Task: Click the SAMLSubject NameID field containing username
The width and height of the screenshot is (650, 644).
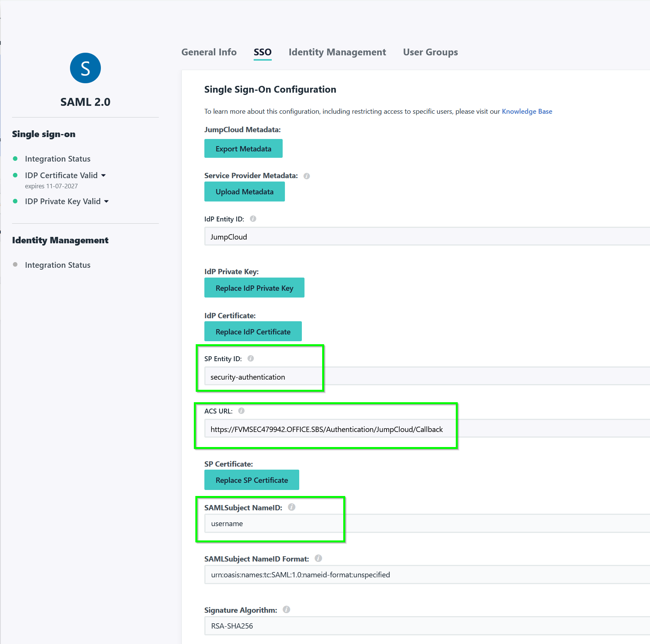Action: (427, 523)
